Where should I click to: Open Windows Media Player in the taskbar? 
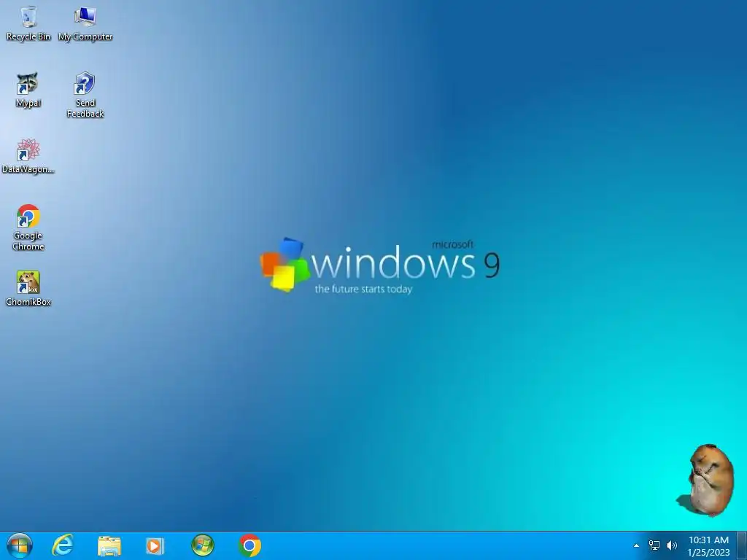tap(155, 545)
